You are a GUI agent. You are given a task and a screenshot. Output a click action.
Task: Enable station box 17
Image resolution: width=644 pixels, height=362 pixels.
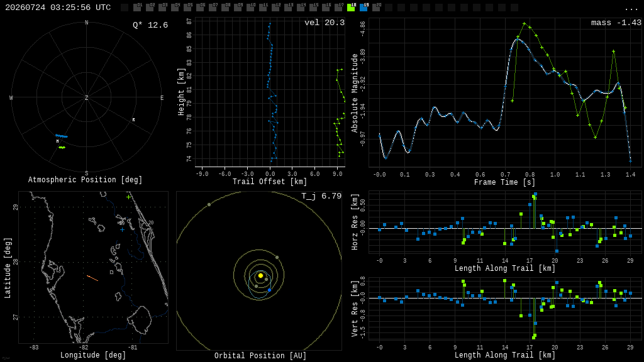click(x=339, y=7)
